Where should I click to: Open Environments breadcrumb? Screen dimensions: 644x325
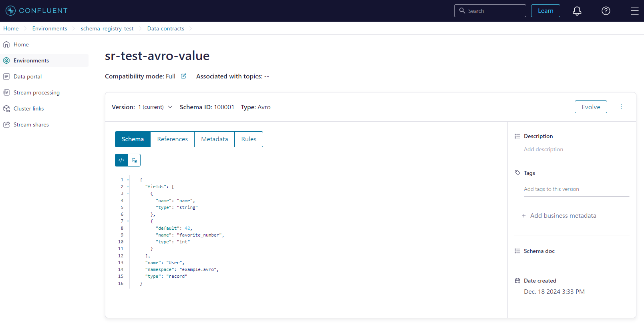coord(50,28)
